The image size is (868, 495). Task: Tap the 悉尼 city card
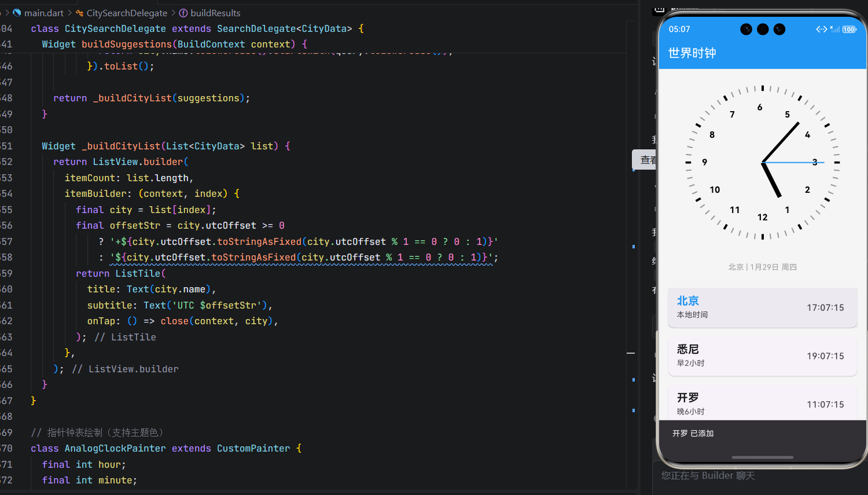click(762, 356)
